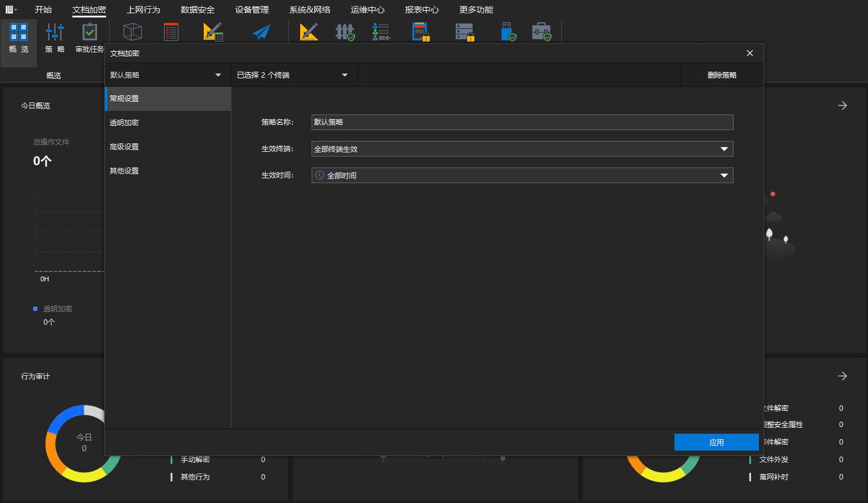This screenshot has height=503, width=868.
Task: Open the 系统&网络 menu tab
Action: point(310,10)
